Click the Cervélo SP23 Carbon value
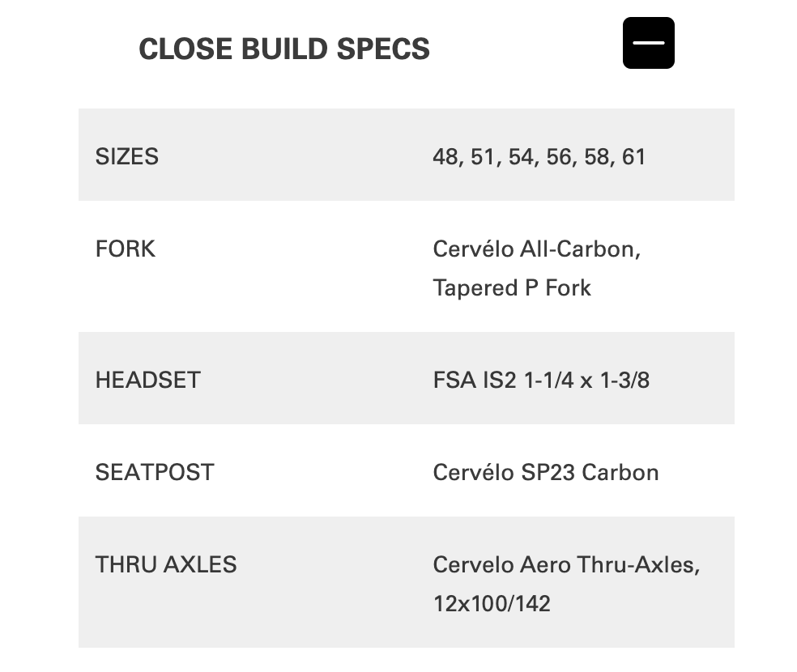This screenshot has height=672, width=797. click(545, 472)
